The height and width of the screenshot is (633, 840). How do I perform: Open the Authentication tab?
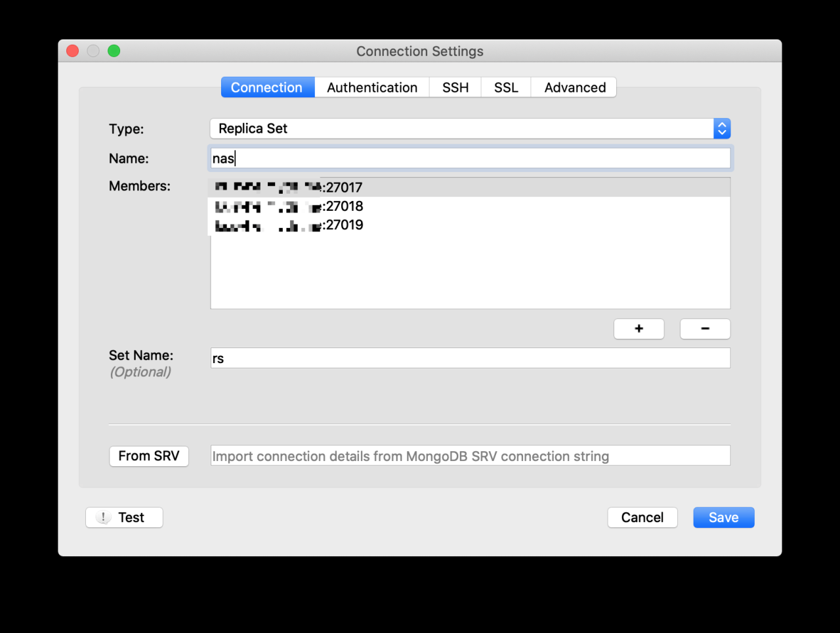click(x=372, y=87)
